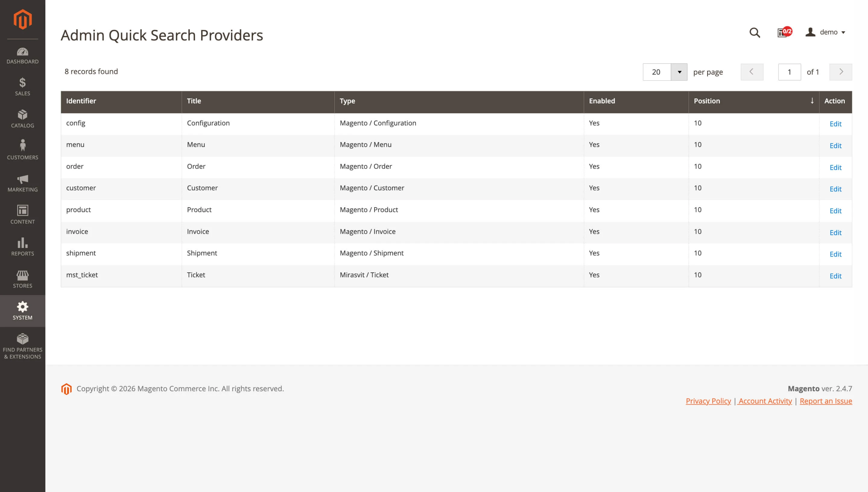The height and width of the screenshot is (492, 868).
Task: Open the Stores menu
Action: click(x=23, y=279)
